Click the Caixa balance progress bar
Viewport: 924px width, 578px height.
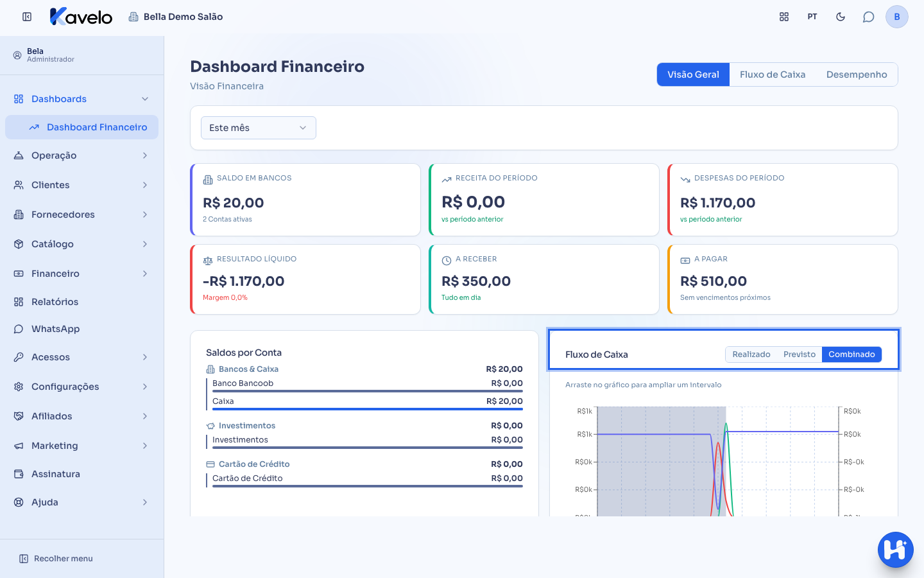coord(368,409)
